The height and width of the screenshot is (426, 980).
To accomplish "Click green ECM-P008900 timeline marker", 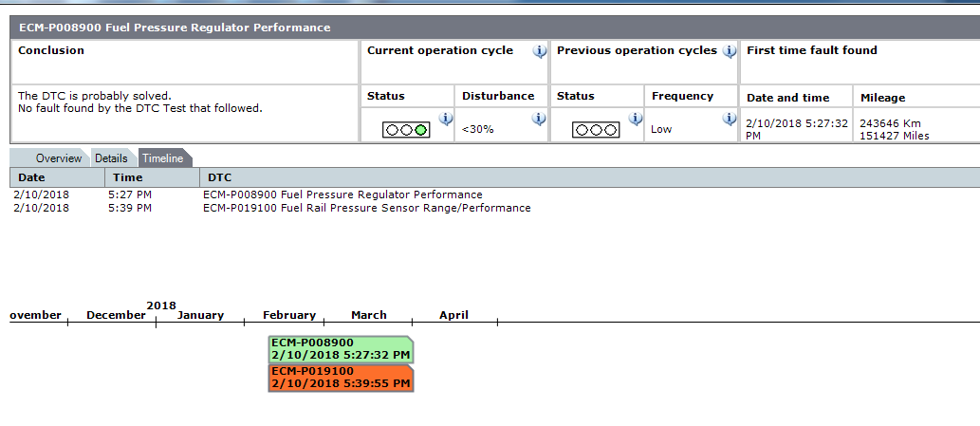I will tap(341, 349).
